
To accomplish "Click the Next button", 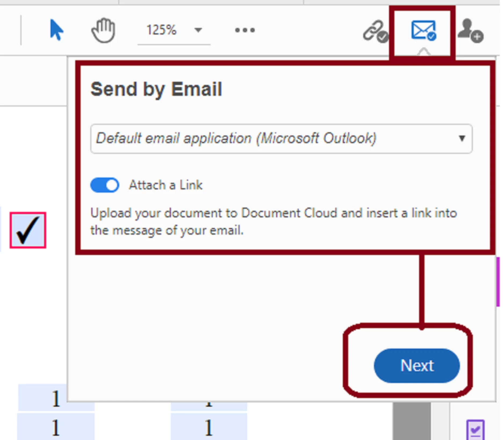I will (x=417, y=366).
